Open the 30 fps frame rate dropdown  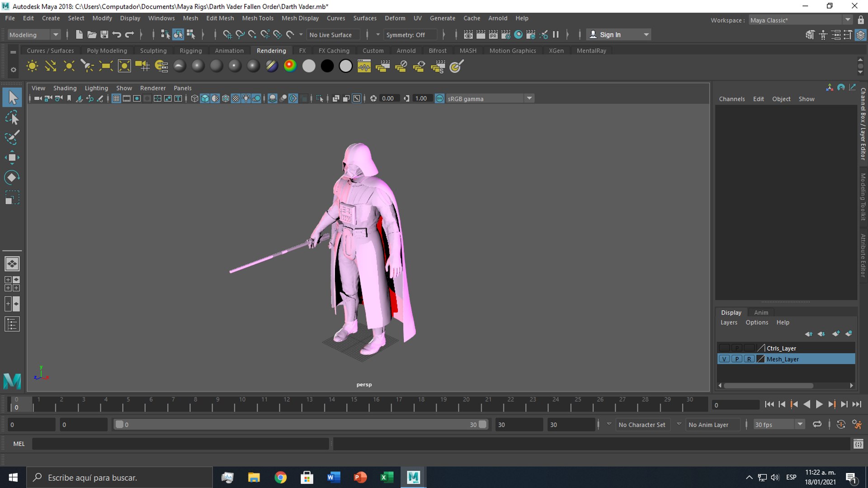(779, 425)
